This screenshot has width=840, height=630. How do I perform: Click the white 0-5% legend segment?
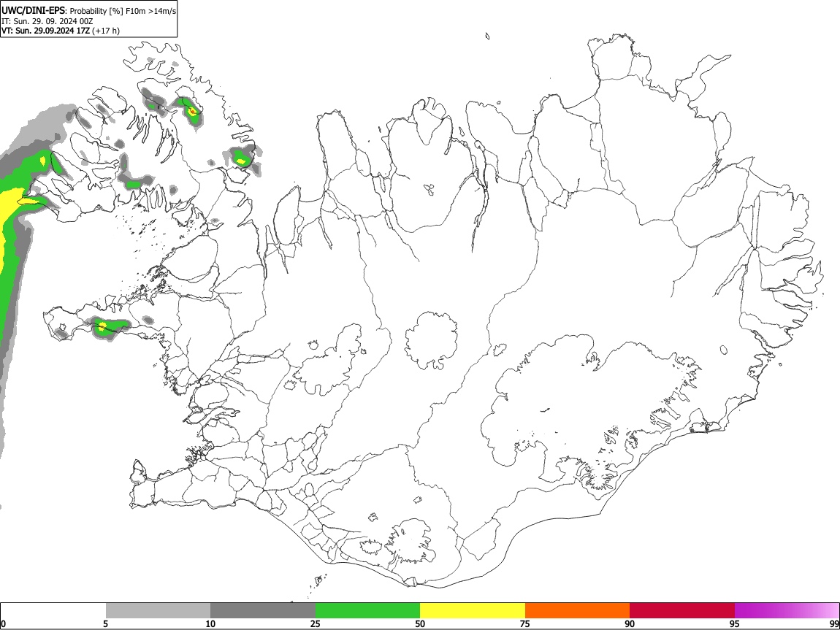pos(53,610)
